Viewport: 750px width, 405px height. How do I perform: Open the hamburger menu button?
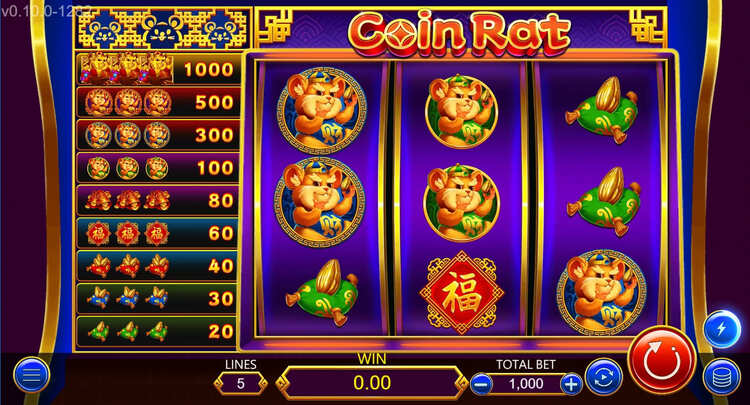point(32,375)
